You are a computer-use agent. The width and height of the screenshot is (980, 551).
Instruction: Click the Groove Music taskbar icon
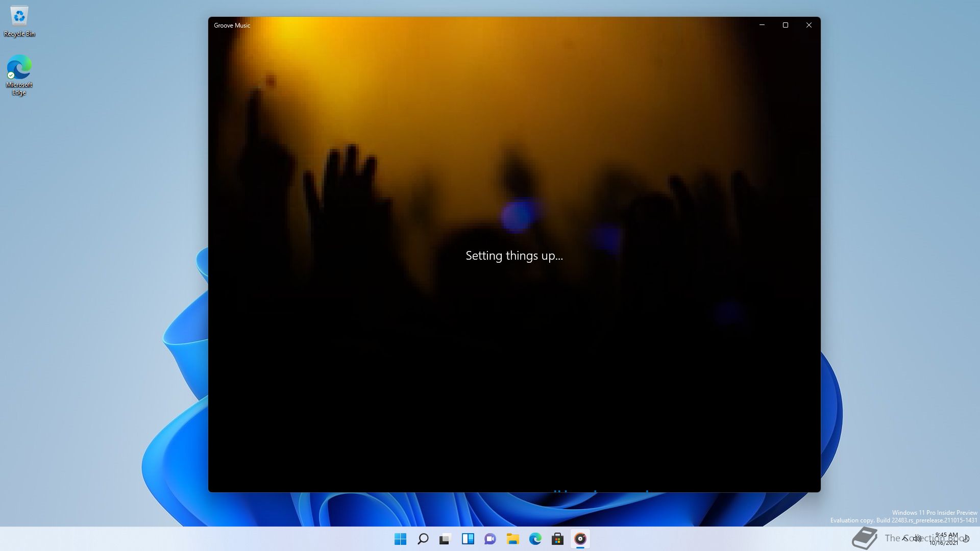(580, 539)
